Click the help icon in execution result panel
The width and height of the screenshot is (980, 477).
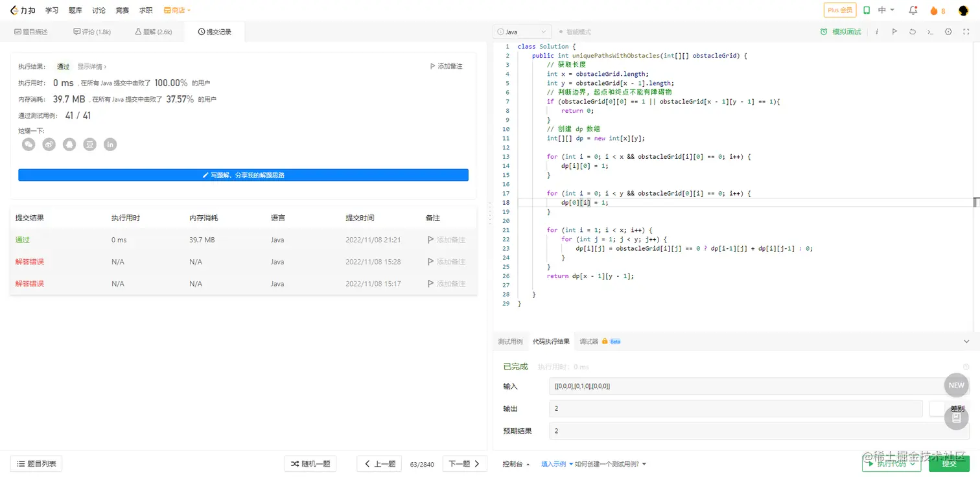coord(966,367)
